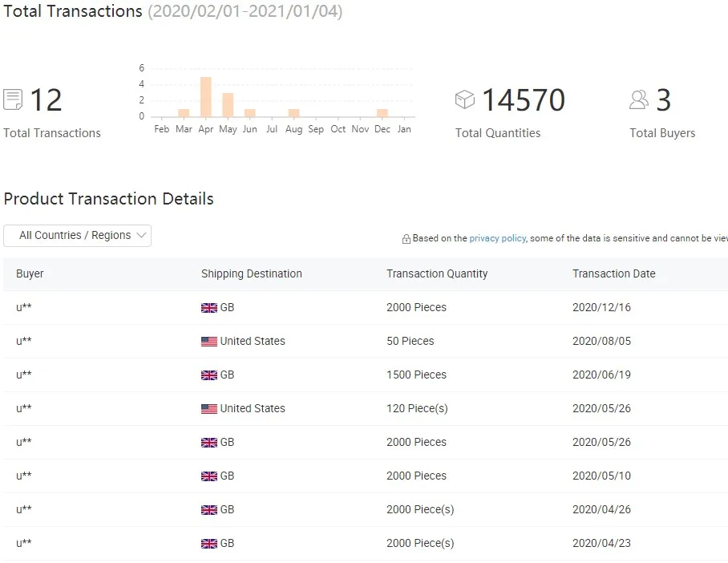Click the Buyer column header
The width and height of the screenshot is (728, 563).
(30, 273)
